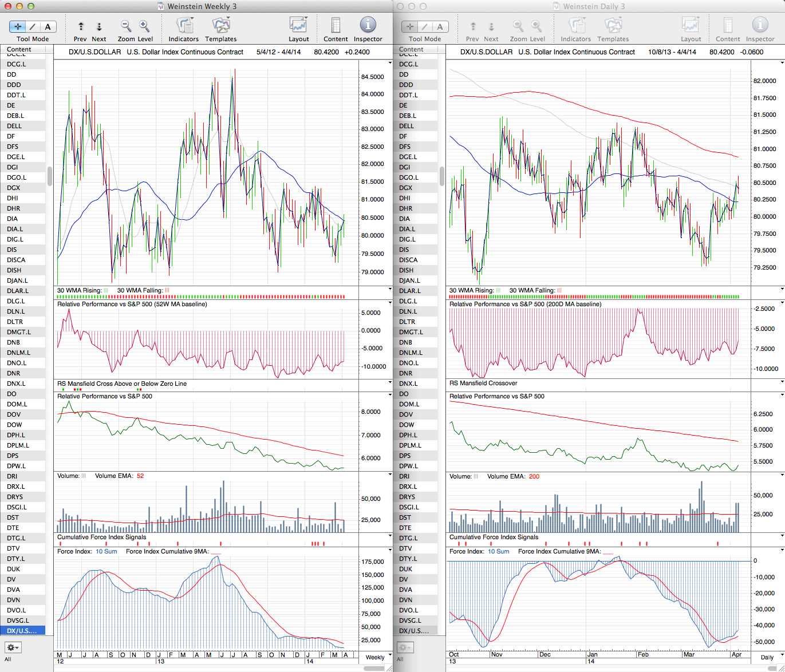Select the crosshair tool mode in Weekly window

point(18,26)
